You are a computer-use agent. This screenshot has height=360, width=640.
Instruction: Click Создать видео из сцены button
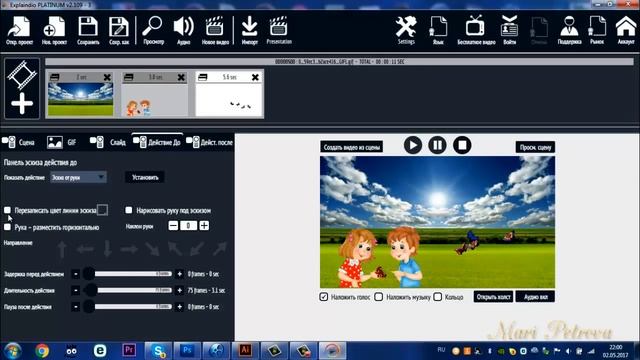pos(351,147)
